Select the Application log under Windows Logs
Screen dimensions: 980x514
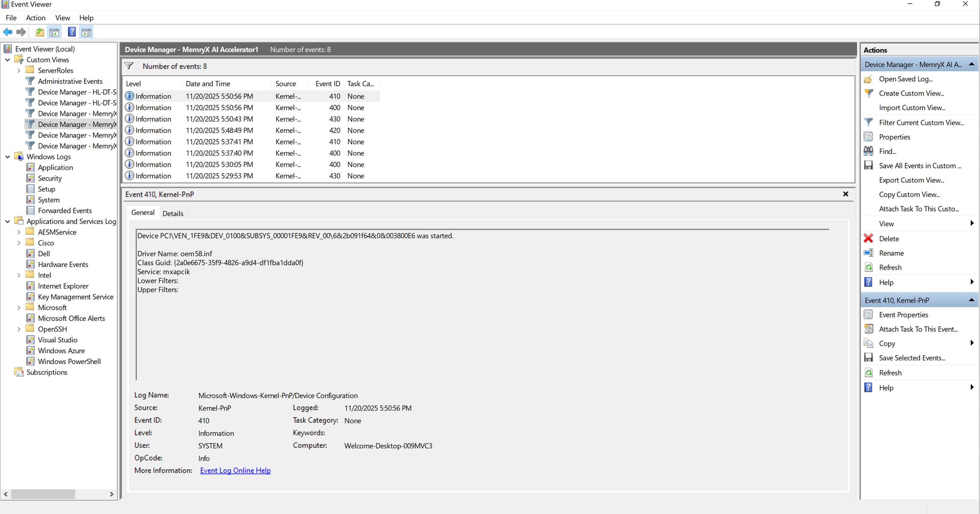[55, 167]
